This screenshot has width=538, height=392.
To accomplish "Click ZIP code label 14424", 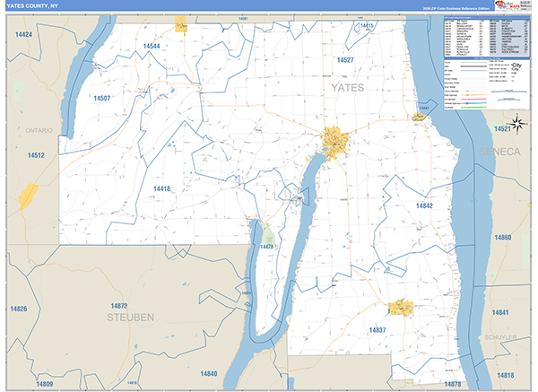I will point(23,34).
